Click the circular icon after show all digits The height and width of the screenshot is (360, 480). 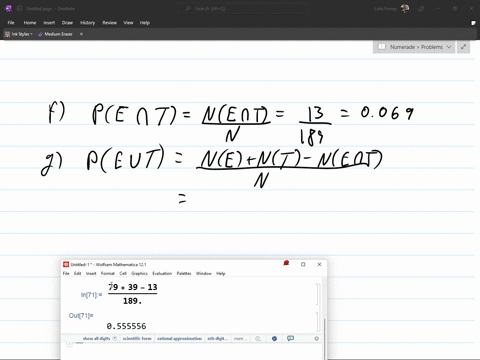(115, 338)
